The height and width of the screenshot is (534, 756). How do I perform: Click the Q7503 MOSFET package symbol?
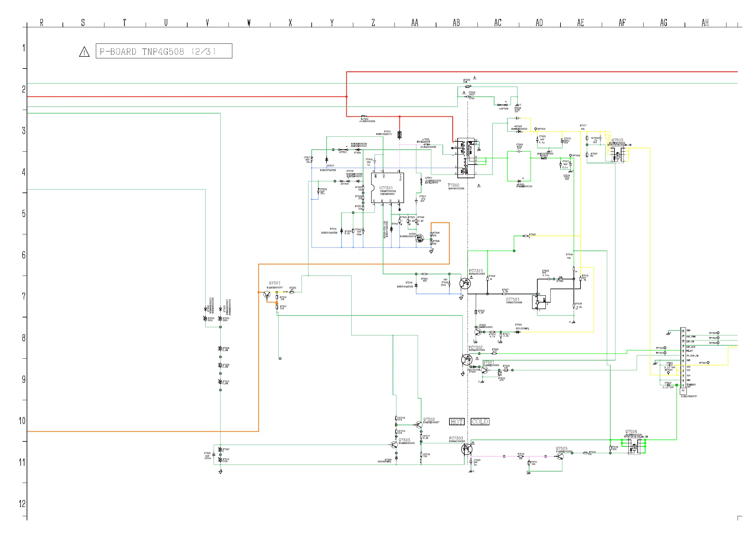pyautogui.click(x=617, y=155)
